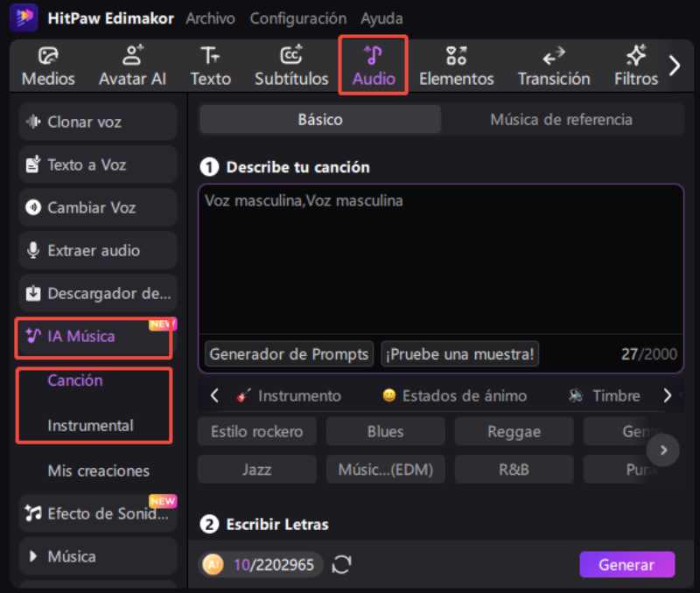Toggle the R&B style tag
The width and height of the screenshot is (700, 593).
514,470
